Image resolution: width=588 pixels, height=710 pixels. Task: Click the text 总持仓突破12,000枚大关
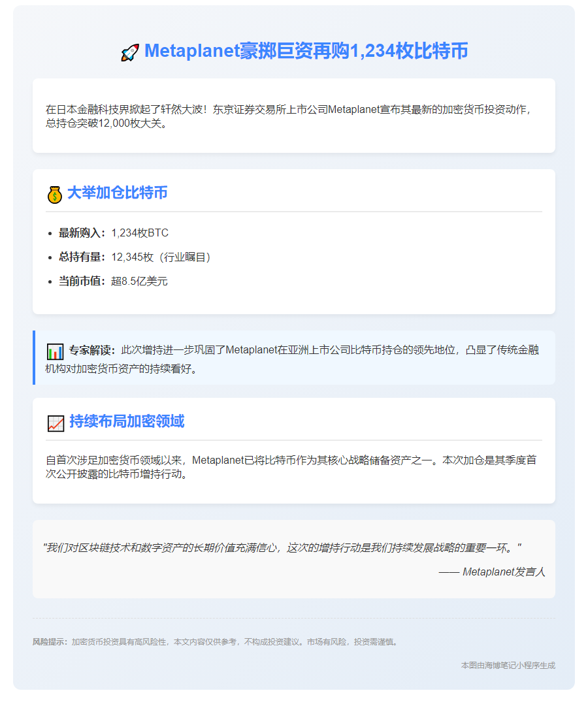(x=107, y=123)
